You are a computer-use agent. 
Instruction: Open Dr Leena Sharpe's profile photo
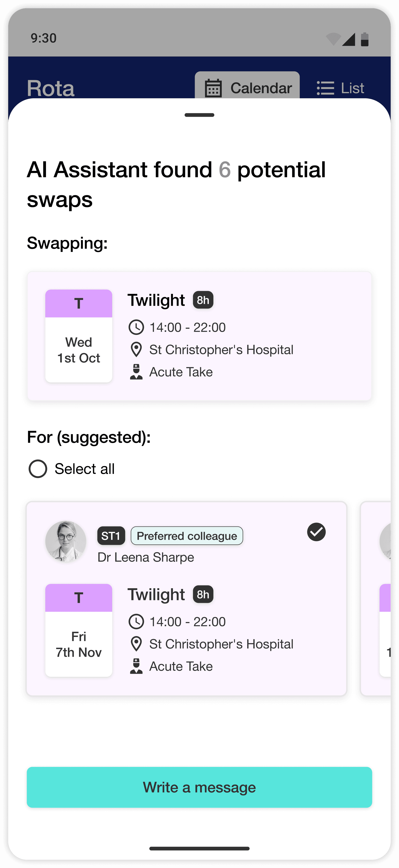tap(66, 542)
